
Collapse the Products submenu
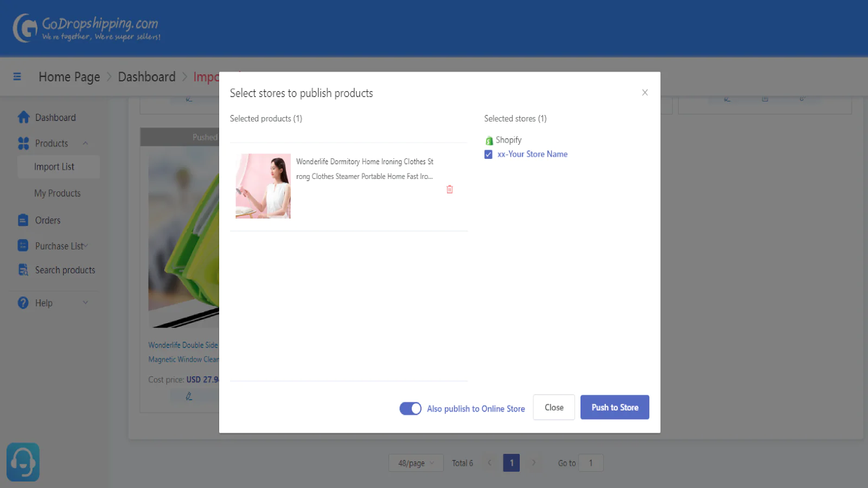tap(85, 143)
